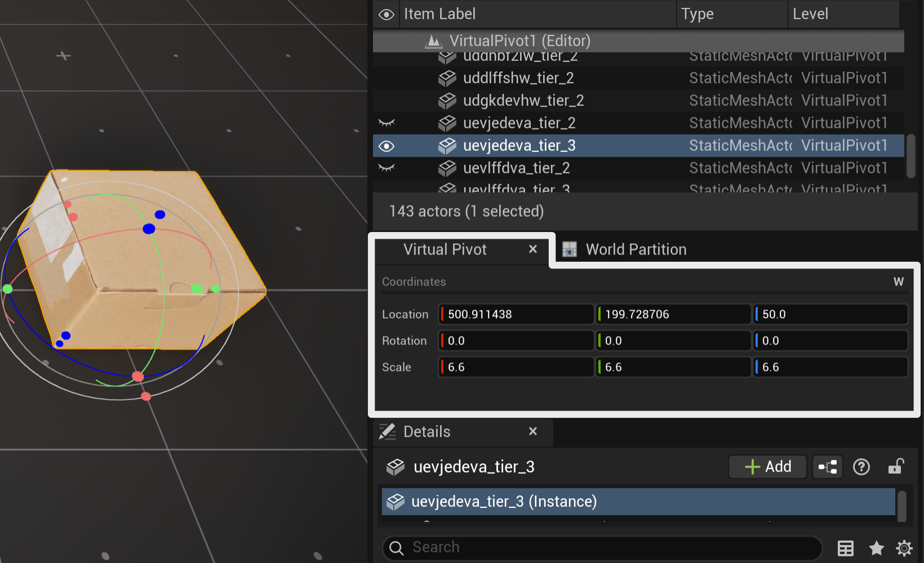Click the Details search magnifier icon
Image resolution: width=924 pixels, height=563 pixels.
point(397,548)
